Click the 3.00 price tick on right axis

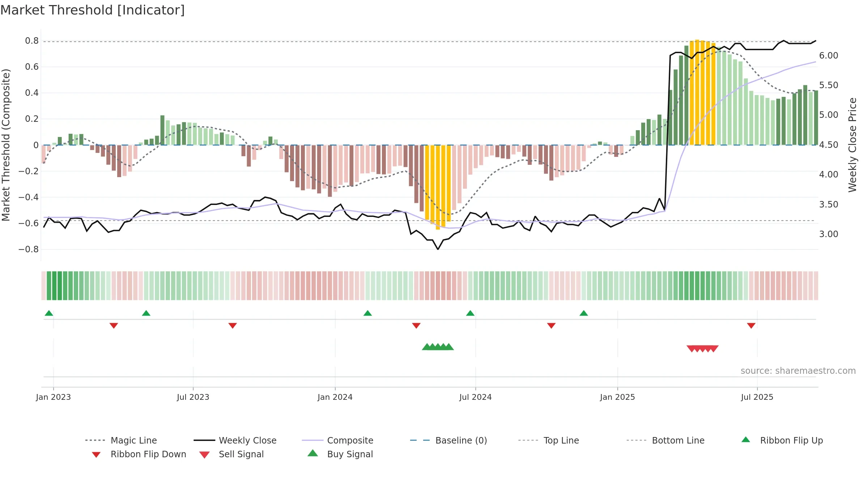point(829,234)
